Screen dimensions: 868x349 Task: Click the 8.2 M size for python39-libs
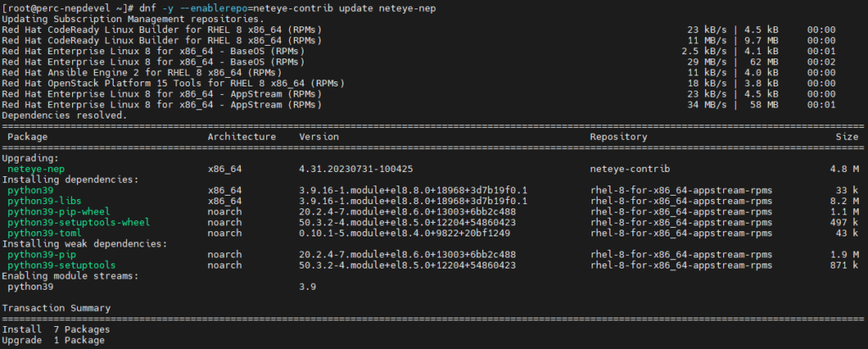tap(844, 201)
